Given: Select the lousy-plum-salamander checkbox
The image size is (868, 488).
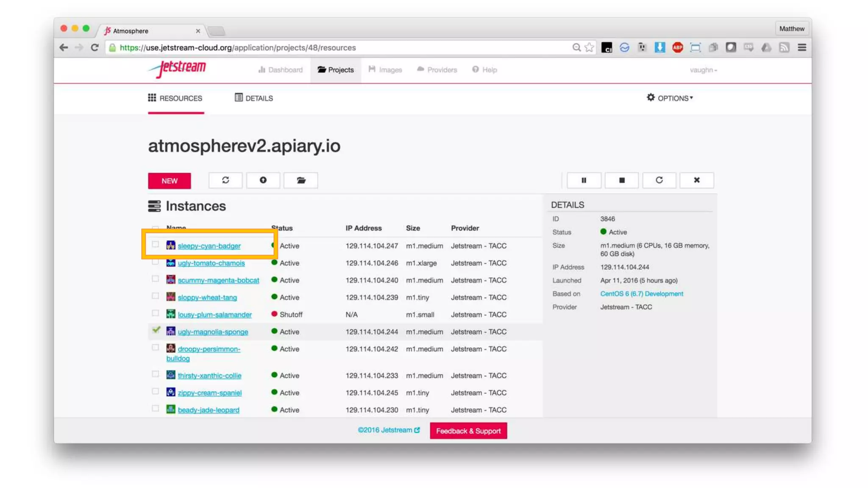Looking at the screenshot, I should tap(156, 313).
